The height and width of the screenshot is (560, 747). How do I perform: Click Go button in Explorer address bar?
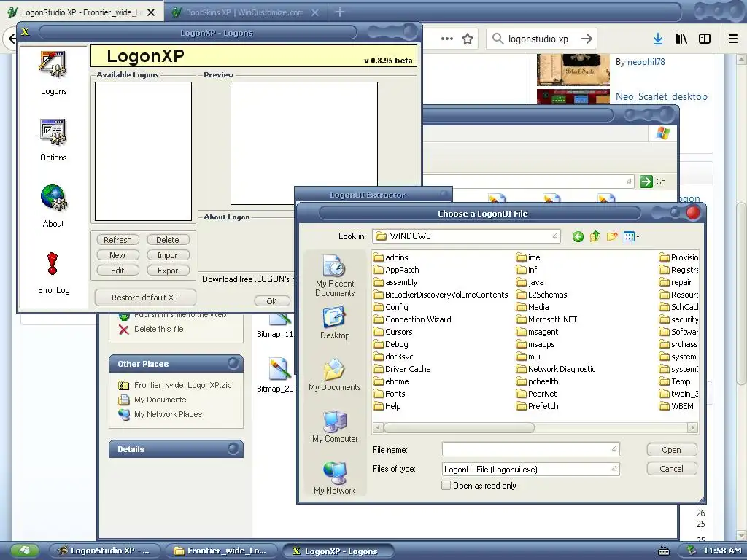point(653,182)
